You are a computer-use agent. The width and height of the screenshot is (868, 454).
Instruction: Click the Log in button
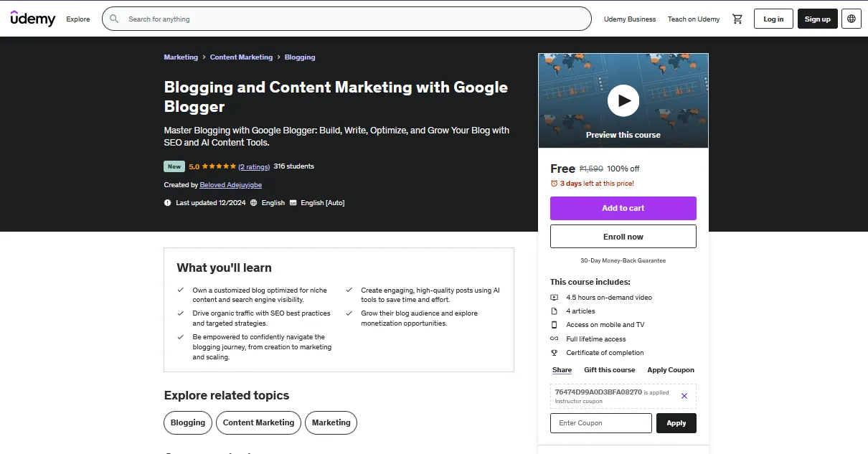[773, 19]
